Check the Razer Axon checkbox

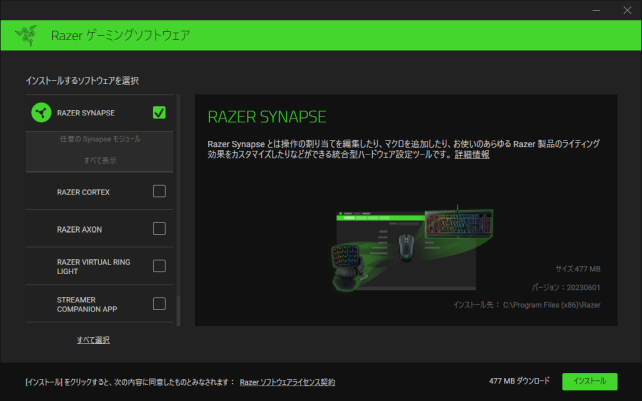pyautogui.click(x=159, y=229)
